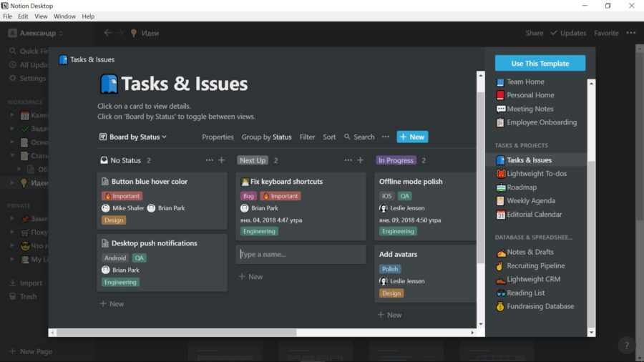This screenshot has height=362, width=644.
Task: Click the Team Home template icon
Action: (500, 82)
